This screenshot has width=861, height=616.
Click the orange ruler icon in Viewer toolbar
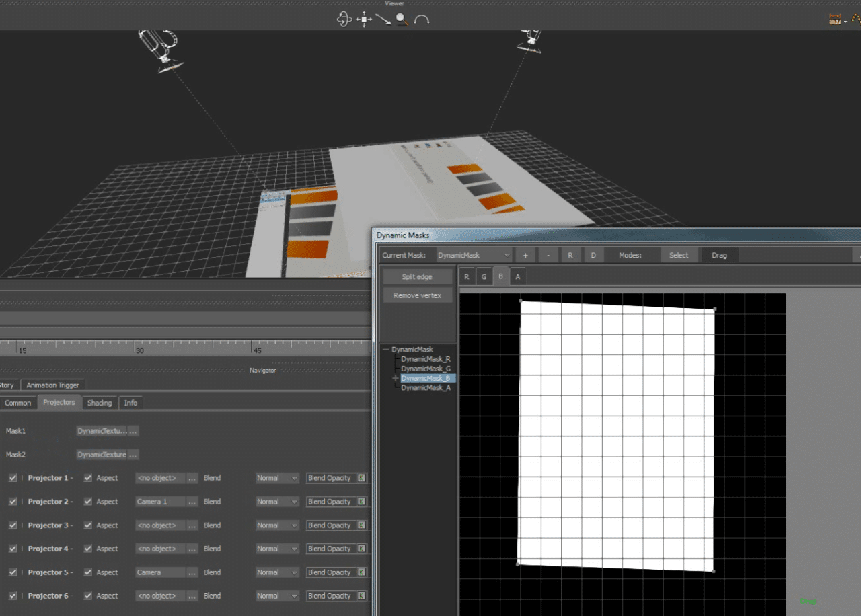837,20
